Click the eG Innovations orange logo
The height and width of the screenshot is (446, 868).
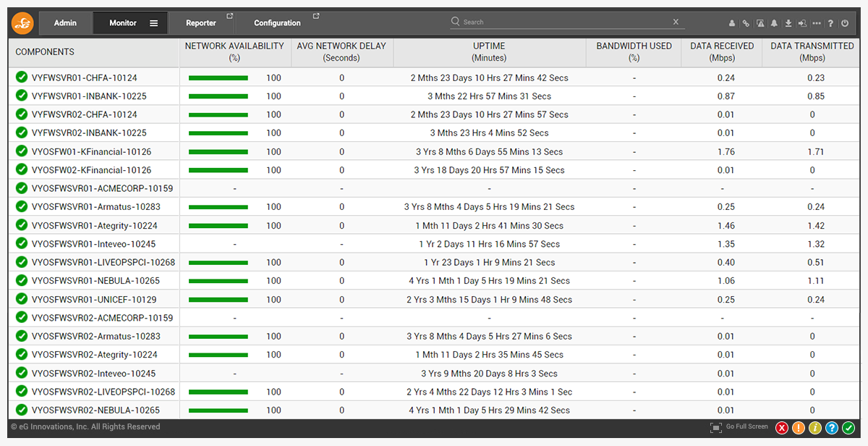point(22,23)
